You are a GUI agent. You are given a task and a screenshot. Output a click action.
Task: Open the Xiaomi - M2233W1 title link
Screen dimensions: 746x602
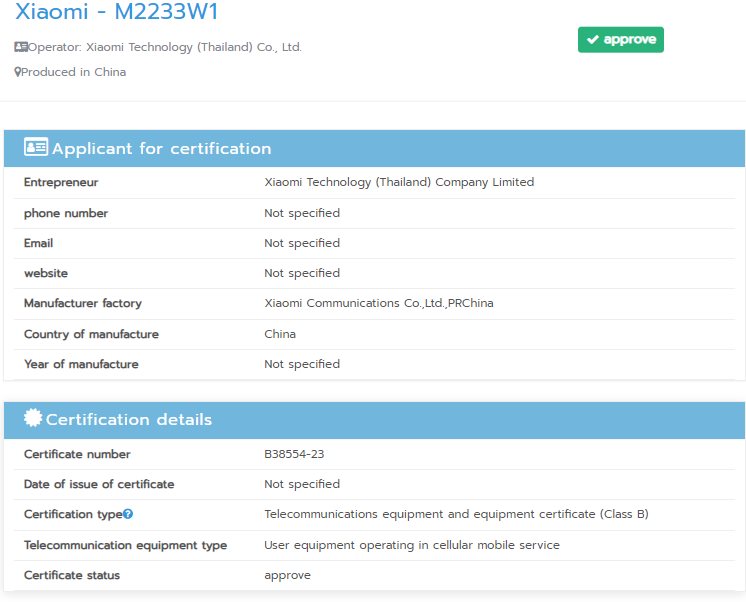click(x=117, y=11)
